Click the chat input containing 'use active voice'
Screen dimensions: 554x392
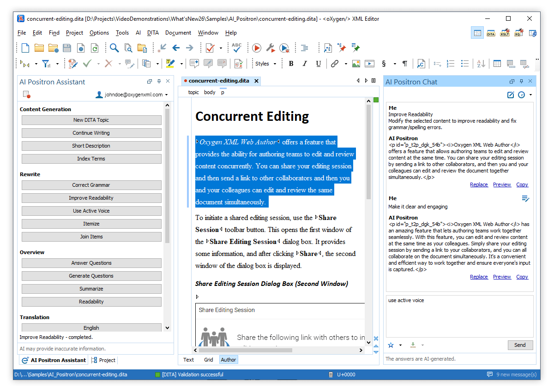[x=460, y=316]
